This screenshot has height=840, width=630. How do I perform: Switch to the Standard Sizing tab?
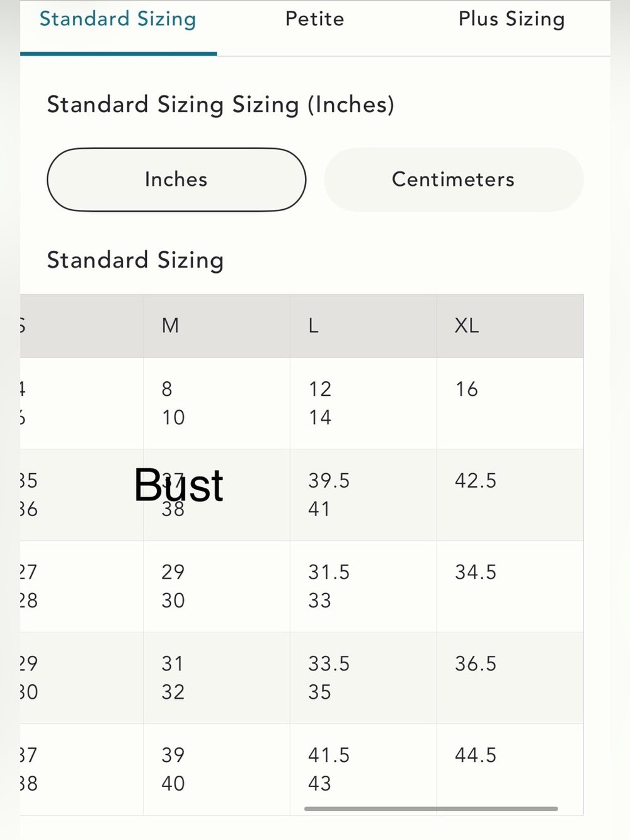(118, 19)
